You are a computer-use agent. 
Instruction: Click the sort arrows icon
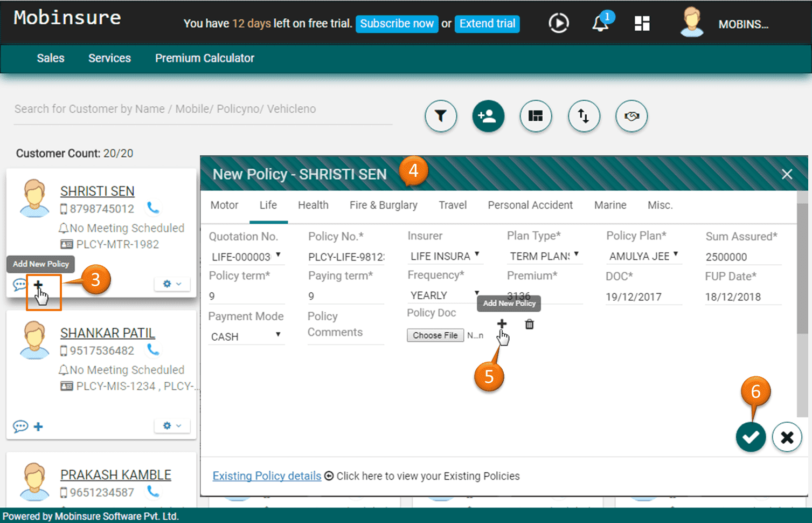coord(584,116)
